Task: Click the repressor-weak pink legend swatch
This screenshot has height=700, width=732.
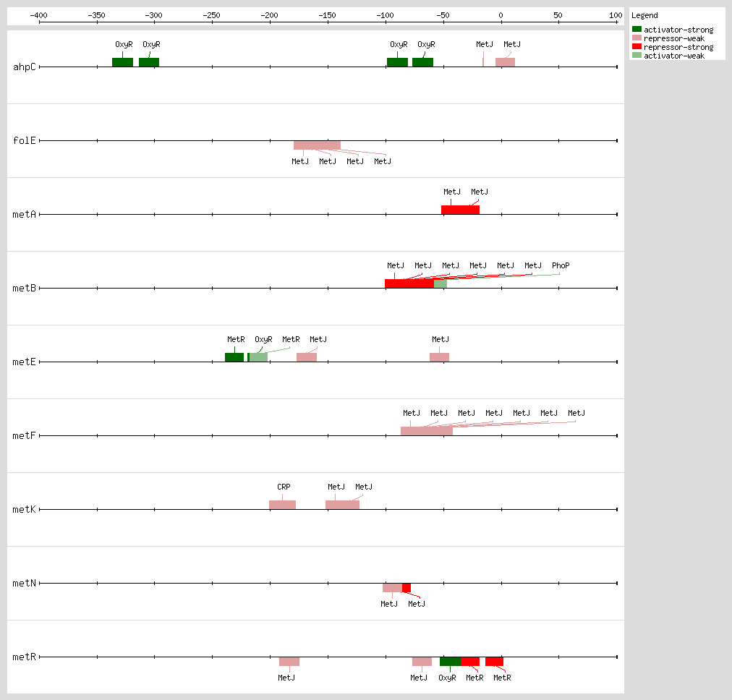Action: click(637, 38)
